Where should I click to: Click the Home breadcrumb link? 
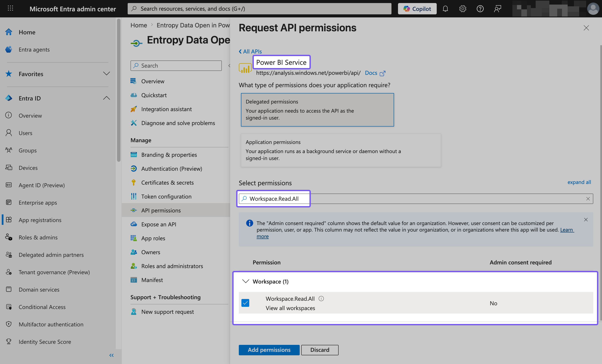click(x=139, y=25)
